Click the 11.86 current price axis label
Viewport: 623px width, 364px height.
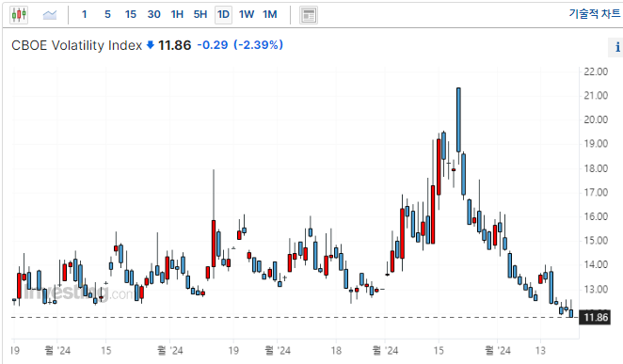point(595,317)
